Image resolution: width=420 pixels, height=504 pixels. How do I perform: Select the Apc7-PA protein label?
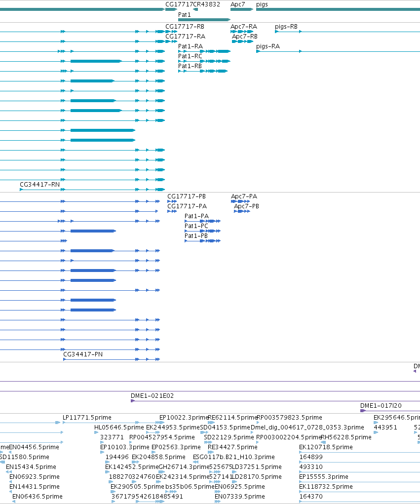tap(244, 196)
